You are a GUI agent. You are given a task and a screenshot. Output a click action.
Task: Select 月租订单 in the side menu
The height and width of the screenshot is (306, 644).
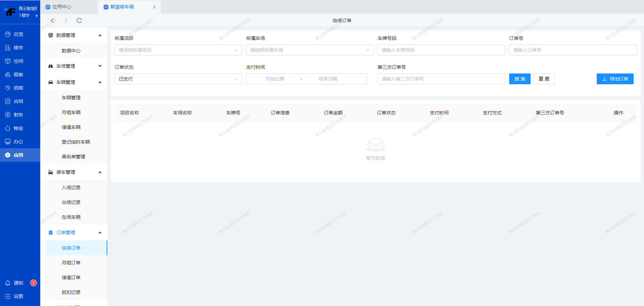pos(71,263)
